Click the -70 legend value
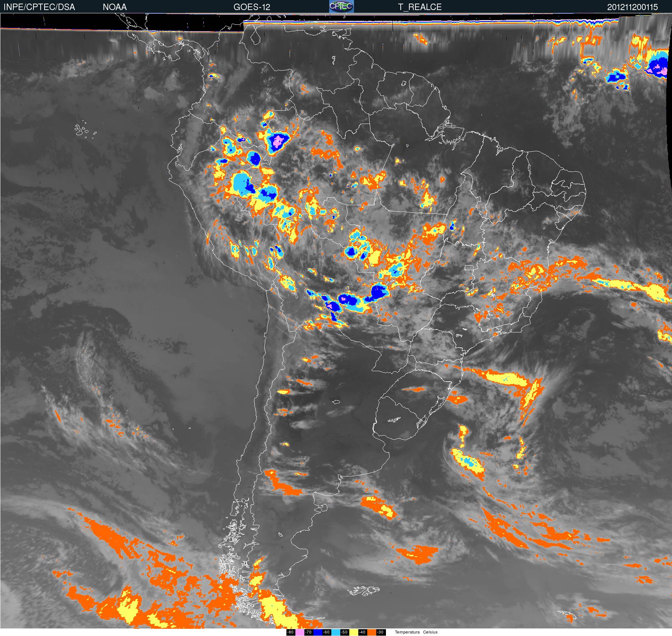This screenshot has width=672, height=636. tap(308, 632)
